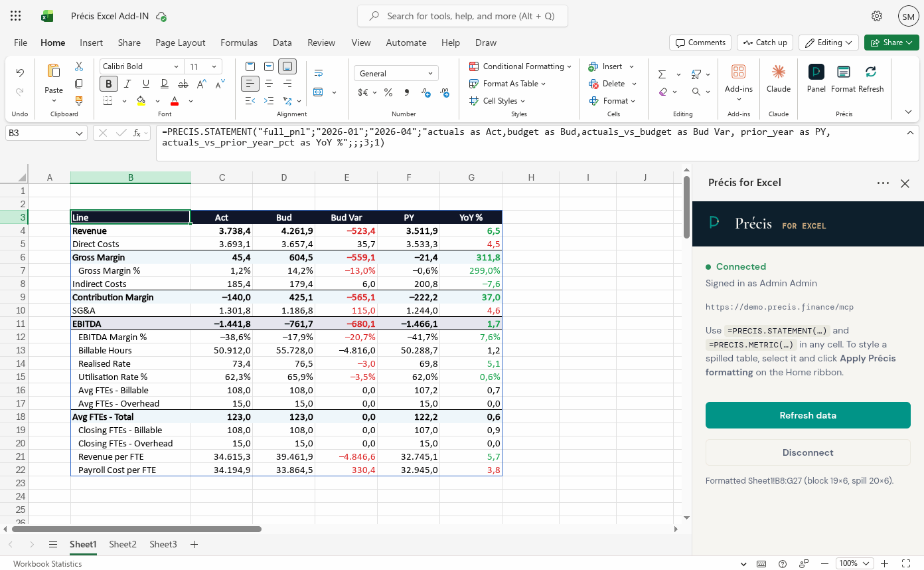Click the Catch up button
924x570 pixels.
765,43
